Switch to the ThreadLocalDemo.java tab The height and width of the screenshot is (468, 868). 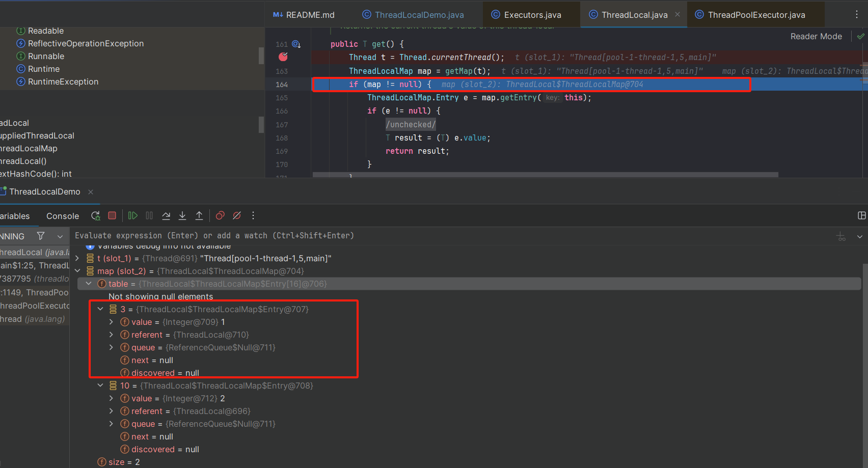click(x=413, y=15)
